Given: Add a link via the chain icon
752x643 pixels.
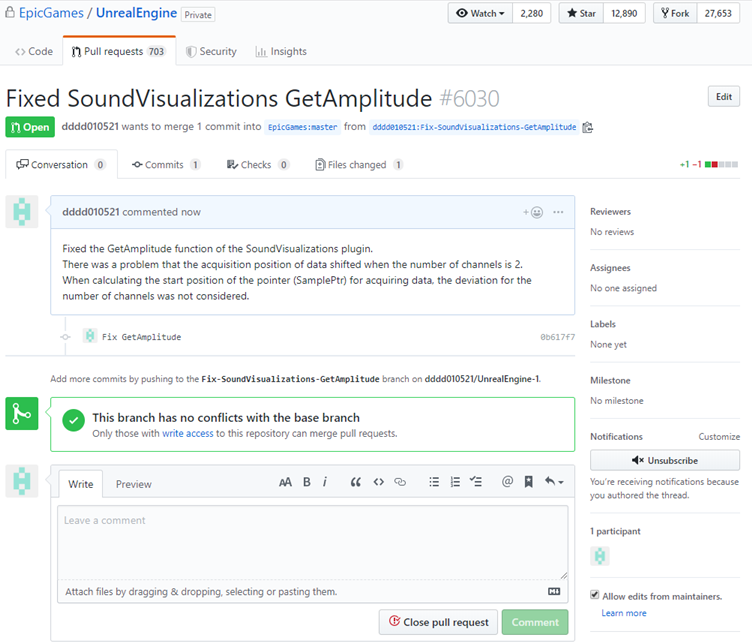Looking at the screenshot, I should click(x=400, y=482).
